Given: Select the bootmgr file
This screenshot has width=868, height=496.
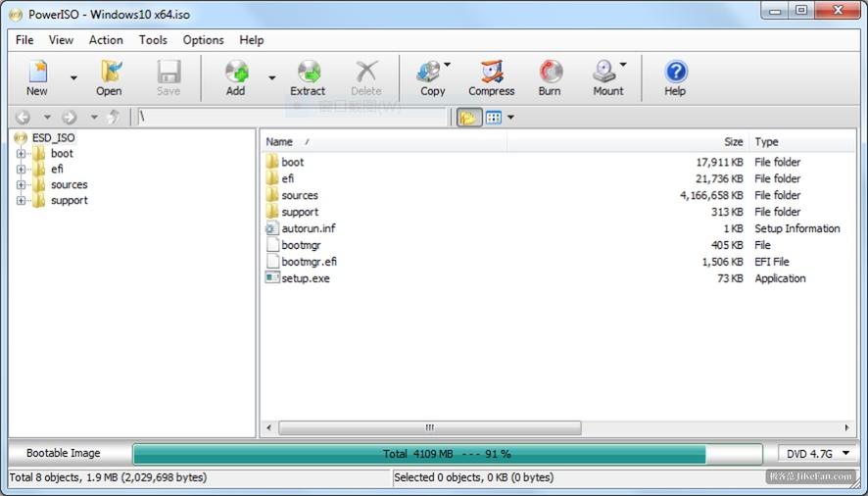Looking at the screenshot, I should click(301, 245).
